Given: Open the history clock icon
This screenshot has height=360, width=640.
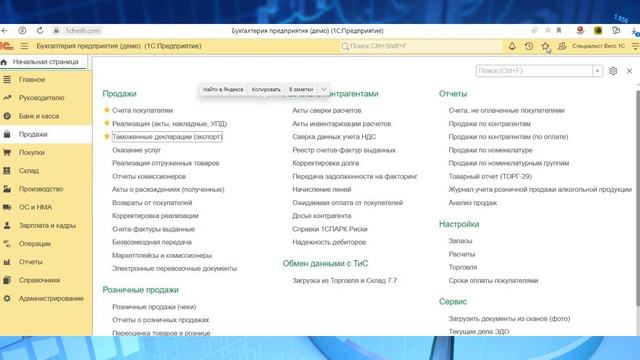Looking at the screenshot, I should point(529,46).
